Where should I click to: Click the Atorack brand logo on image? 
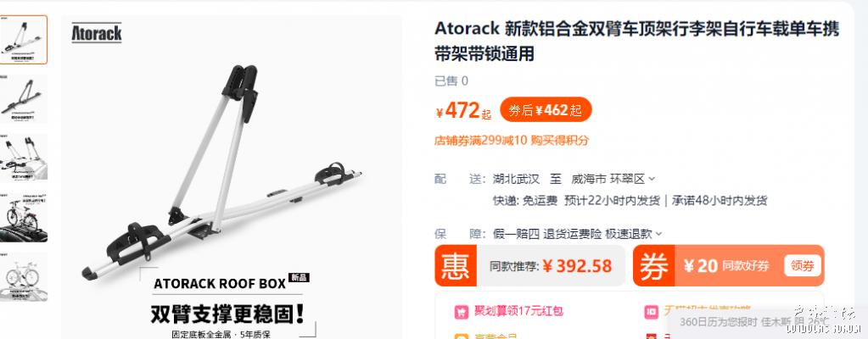(x=97, y=32)
